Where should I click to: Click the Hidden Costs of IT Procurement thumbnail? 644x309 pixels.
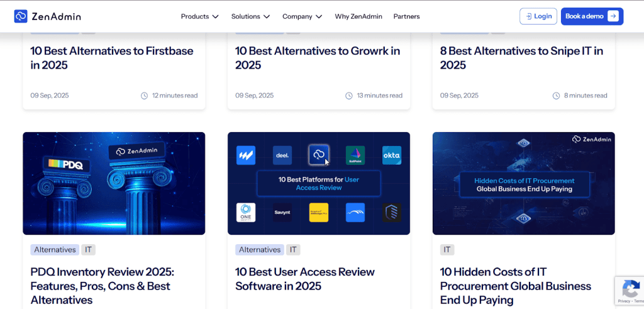(523, 183)
